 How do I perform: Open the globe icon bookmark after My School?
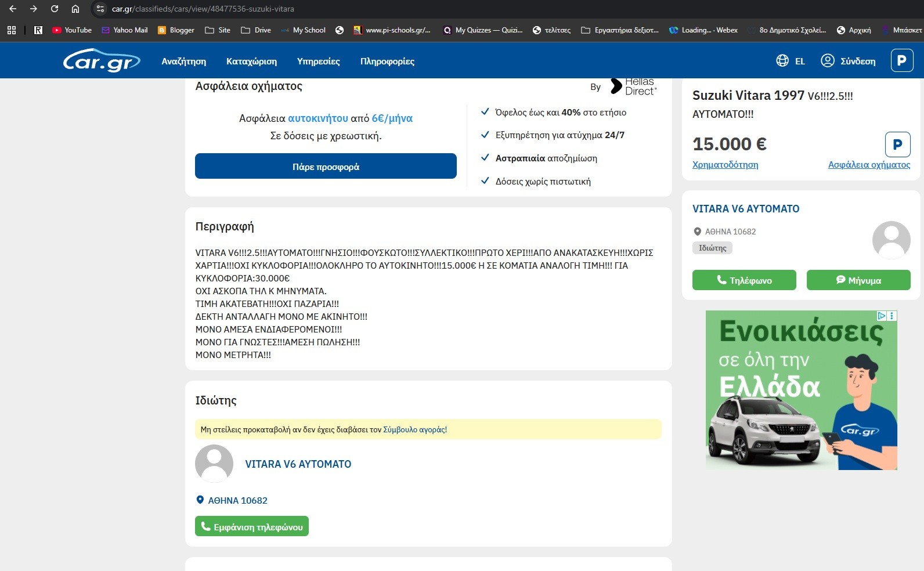[x=340, y=30]
